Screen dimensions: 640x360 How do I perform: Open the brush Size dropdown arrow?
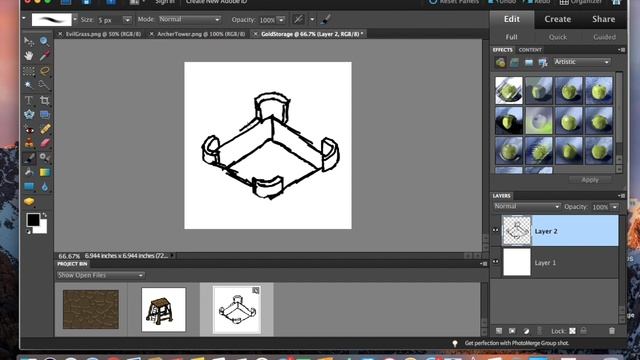point(127,20)
